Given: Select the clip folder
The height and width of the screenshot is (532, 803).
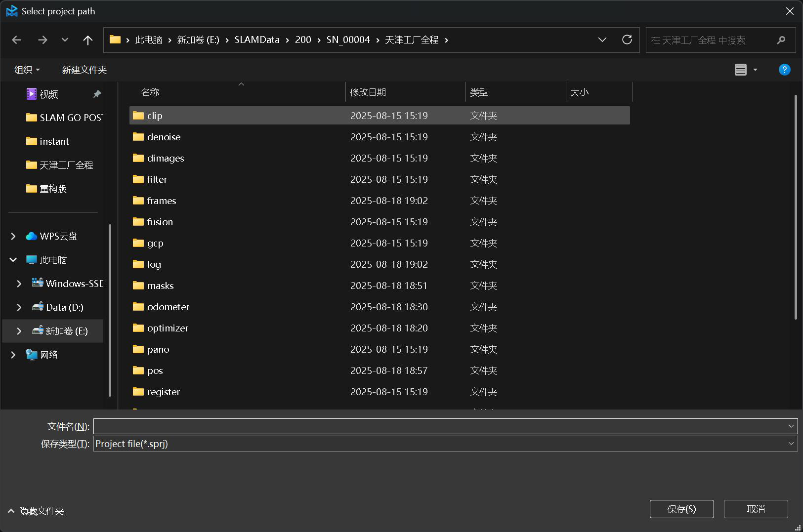Looking at the screenshot, I should (380, 116).
